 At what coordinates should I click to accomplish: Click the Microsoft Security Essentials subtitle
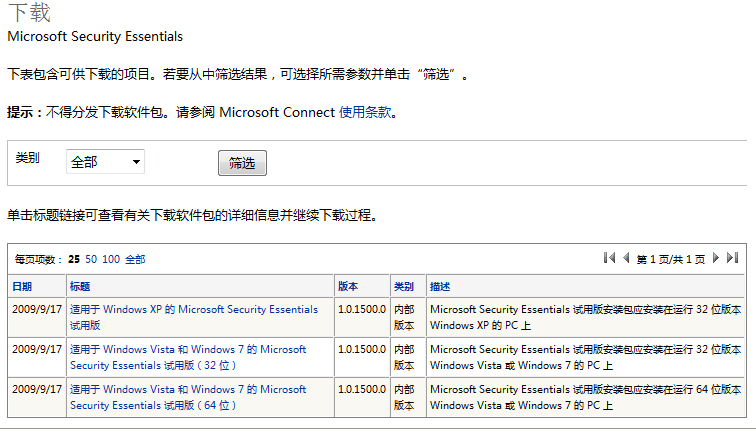(95, 37)
